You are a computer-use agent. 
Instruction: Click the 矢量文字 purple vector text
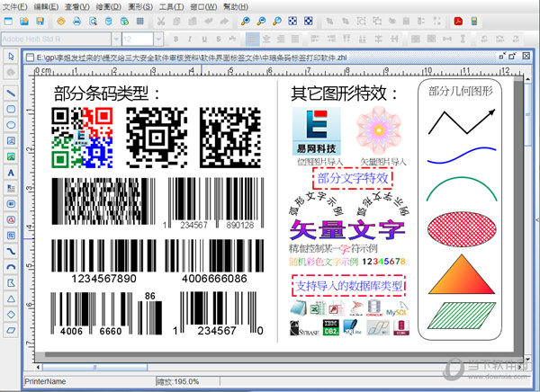coord(347,230)
